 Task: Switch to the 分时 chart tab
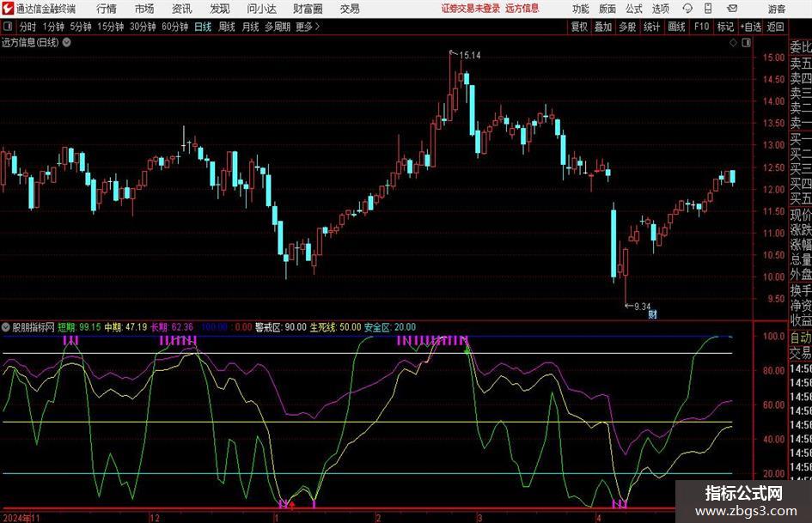tap(28, 27)
